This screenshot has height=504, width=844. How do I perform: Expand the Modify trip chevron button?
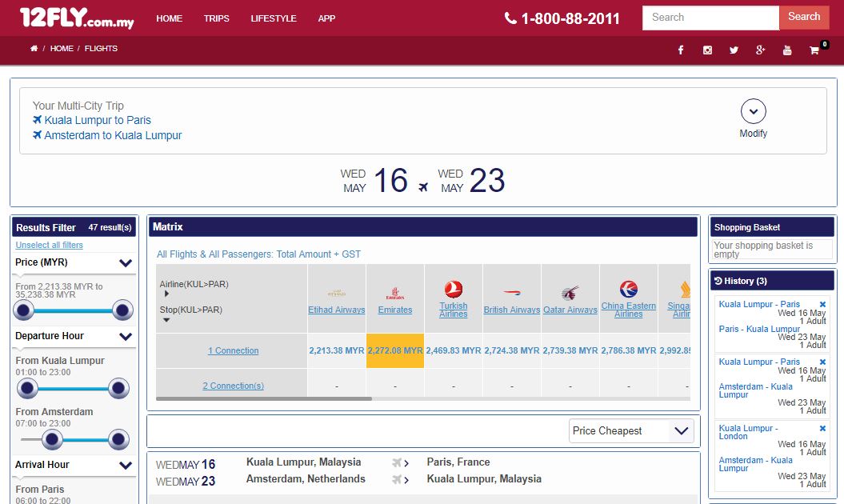click(x=753, y=111)
